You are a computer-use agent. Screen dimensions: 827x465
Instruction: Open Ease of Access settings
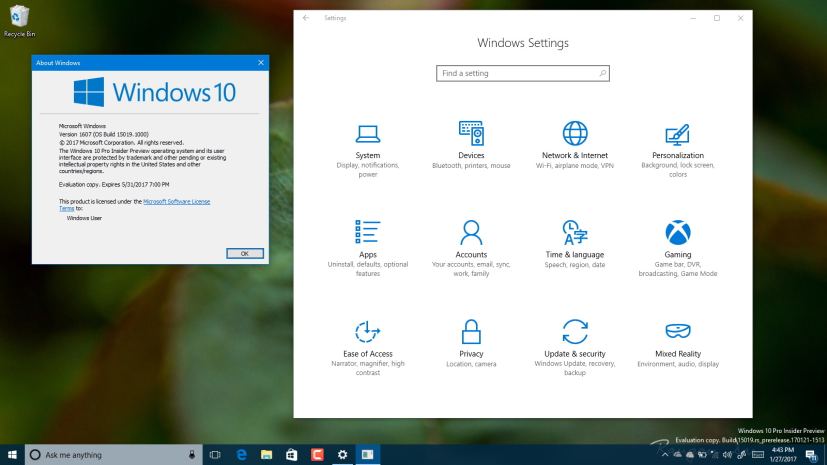pos(368,348)
